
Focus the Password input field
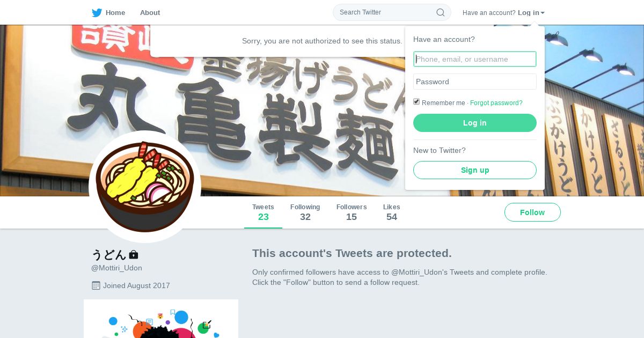(475, 82)
